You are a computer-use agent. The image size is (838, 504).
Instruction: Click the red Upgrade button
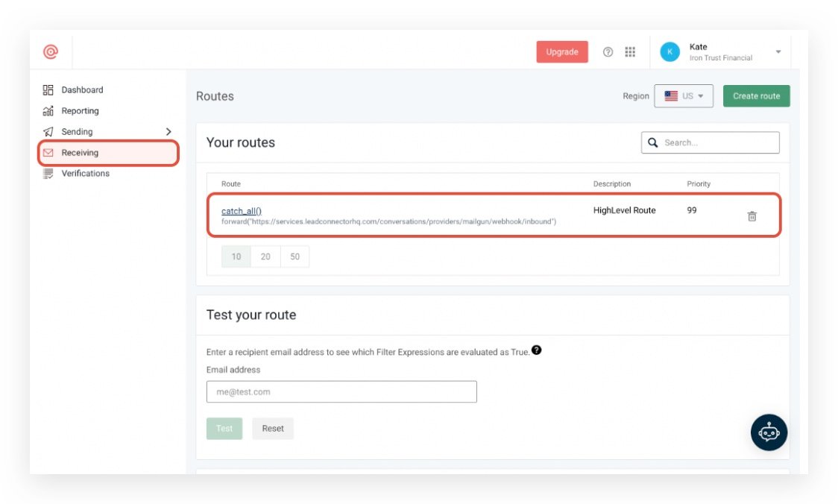point(561,52)
